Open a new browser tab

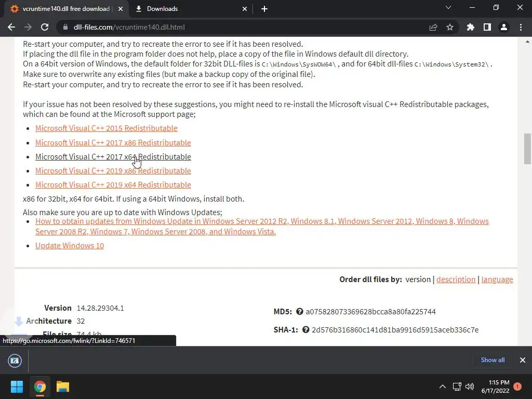(x=264, y=9)
